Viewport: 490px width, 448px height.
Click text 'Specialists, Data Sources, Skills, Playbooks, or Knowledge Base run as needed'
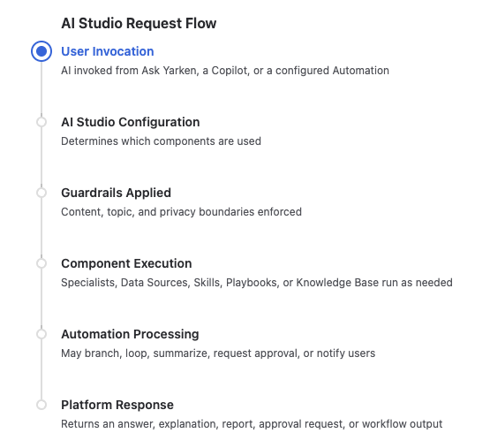257,283
